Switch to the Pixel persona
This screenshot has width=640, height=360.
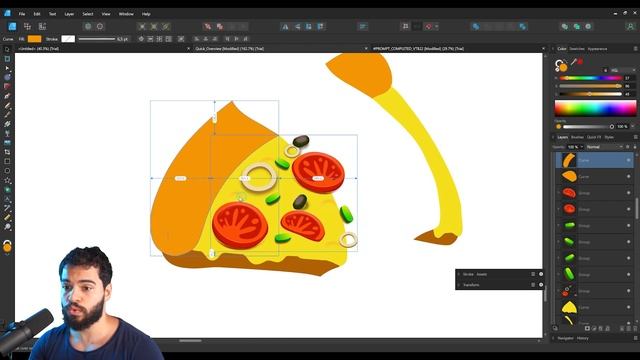(x=27, y=27)
